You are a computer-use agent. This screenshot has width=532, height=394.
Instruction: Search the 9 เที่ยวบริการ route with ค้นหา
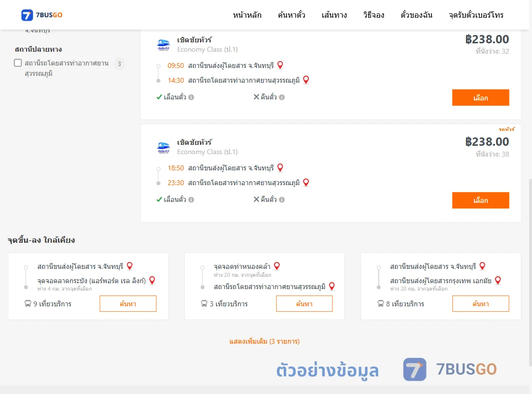pos(128,304)
